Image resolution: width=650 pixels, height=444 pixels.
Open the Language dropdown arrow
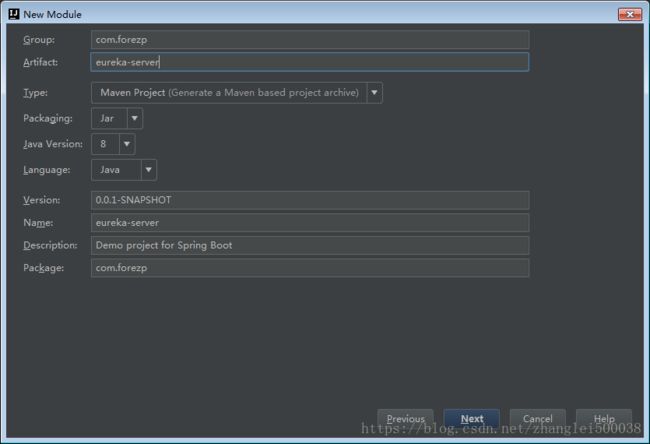[x=148, y=170]
